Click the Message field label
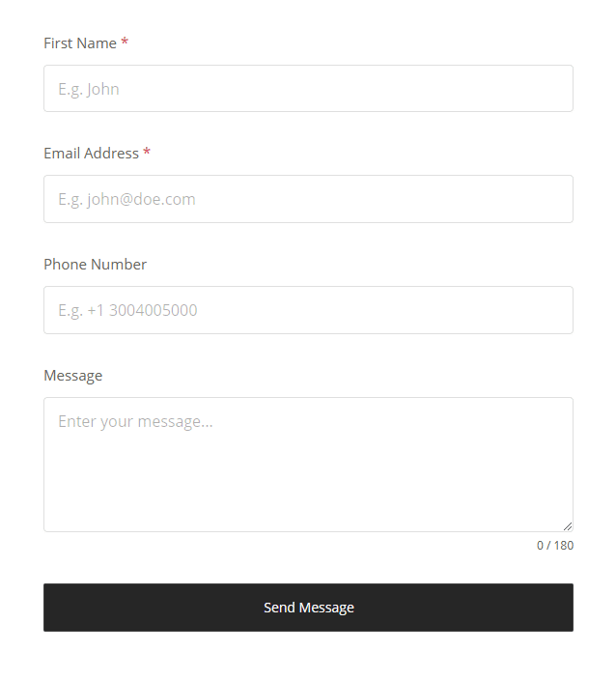Viewport: 616px width, 680px height. (72, 376)
